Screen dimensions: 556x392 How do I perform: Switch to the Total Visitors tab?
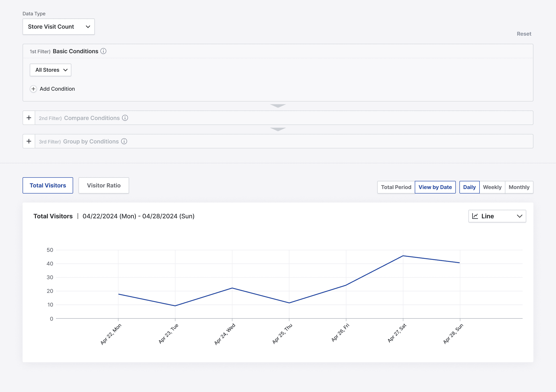pos(48,185)
